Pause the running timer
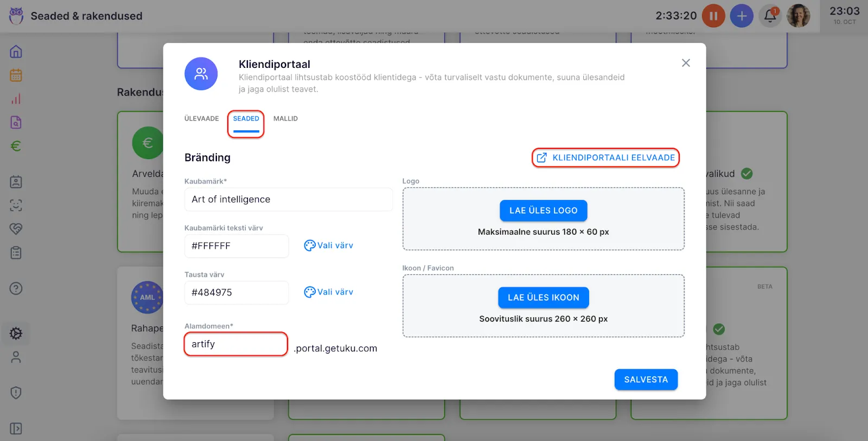Screen dimensions: 868x441 (713, 16)
